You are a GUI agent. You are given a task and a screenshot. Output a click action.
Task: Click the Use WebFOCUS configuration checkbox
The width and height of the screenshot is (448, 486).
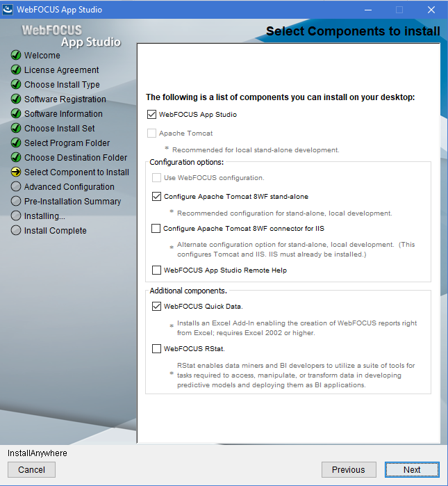[x=157, y=178]
